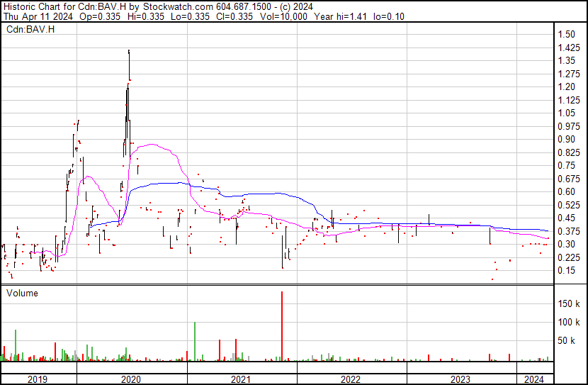Click the 0.90 price axis label
The image size is (588, 385).
[565, 139]
